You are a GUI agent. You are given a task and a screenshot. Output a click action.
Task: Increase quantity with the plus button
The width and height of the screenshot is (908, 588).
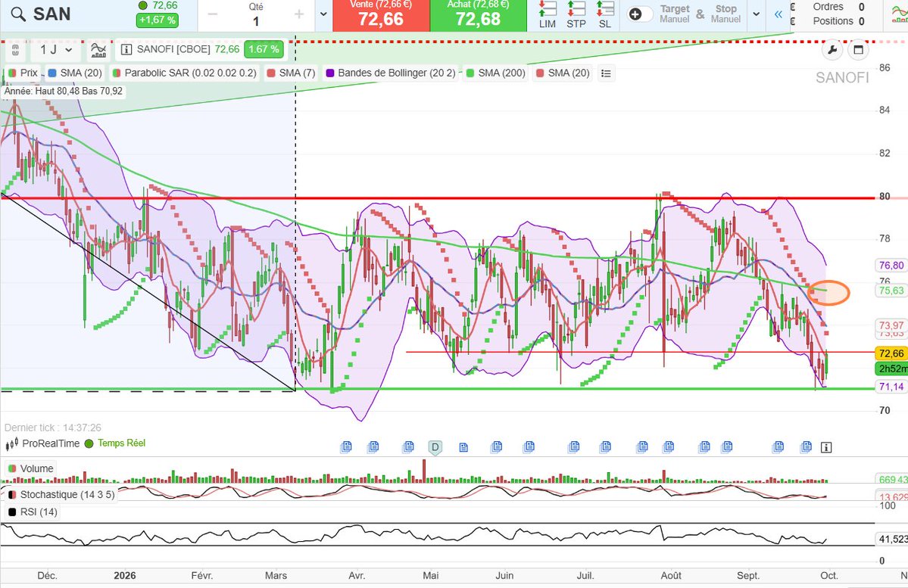[x=299, y=14]
